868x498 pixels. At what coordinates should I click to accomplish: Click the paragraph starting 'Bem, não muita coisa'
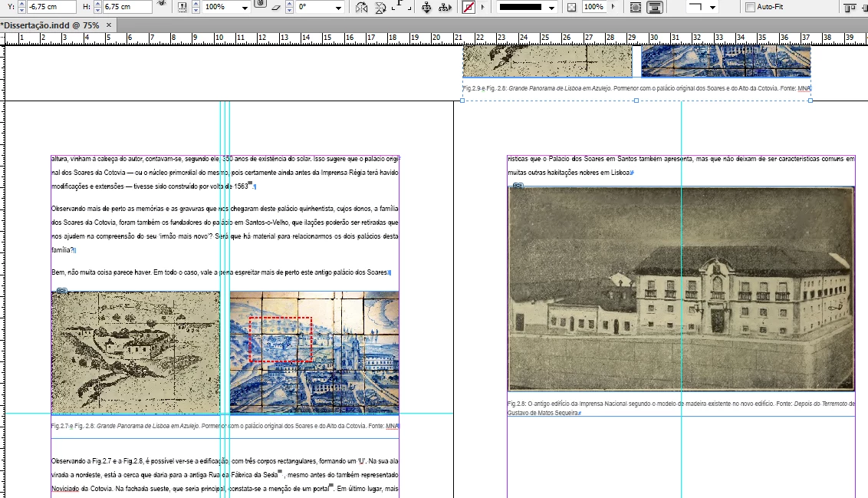point(222,272)
